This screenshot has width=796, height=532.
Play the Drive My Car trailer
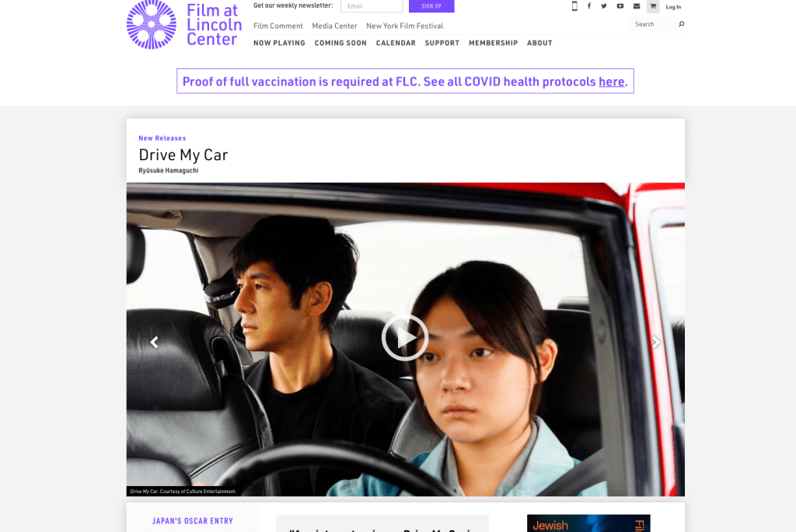pyautogui.click(x=404, y=338)
